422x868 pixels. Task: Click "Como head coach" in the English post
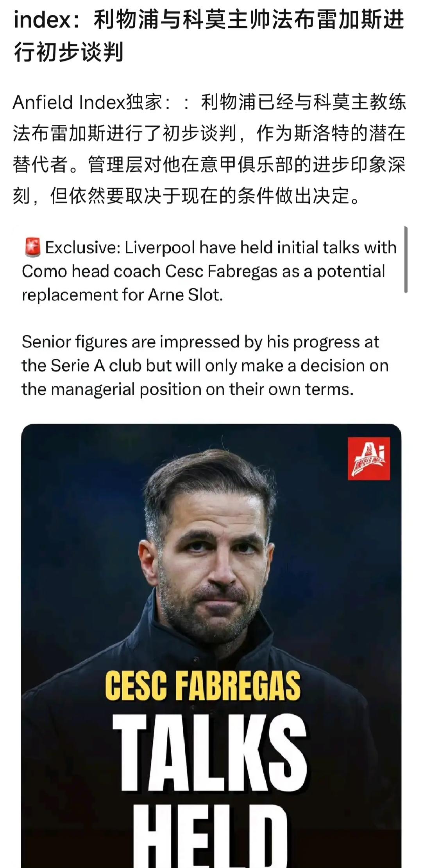pyautogui.click(x=91, y=271)
